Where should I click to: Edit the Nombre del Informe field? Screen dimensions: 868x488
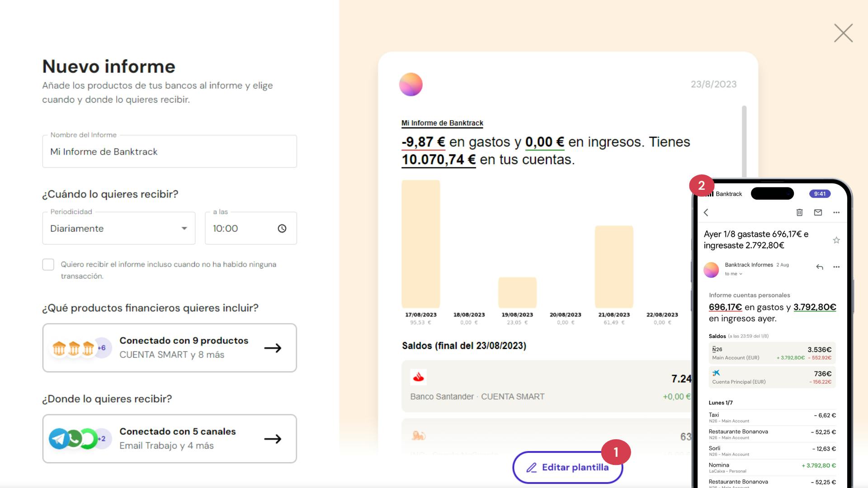[x=170, y=151]
